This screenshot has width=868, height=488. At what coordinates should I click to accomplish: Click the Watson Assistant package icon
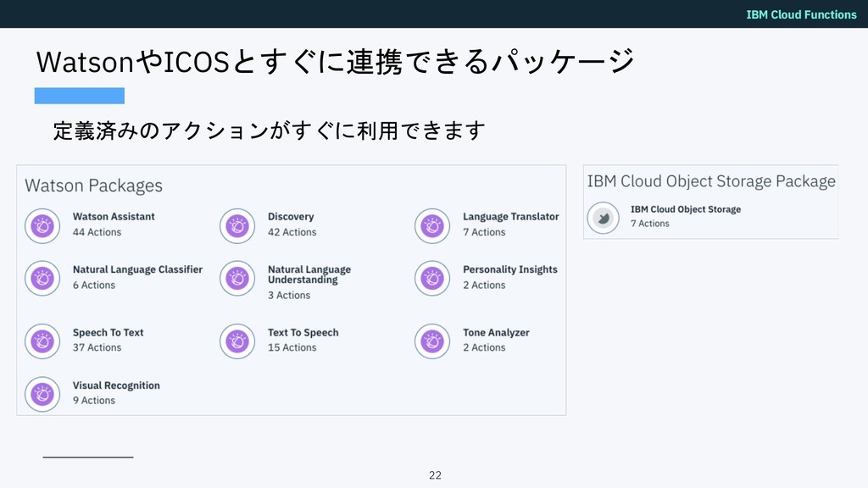click(42, 225)
